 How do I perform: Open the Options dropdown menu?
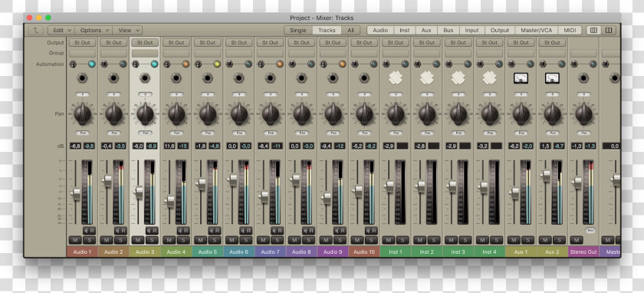[94, 30]
